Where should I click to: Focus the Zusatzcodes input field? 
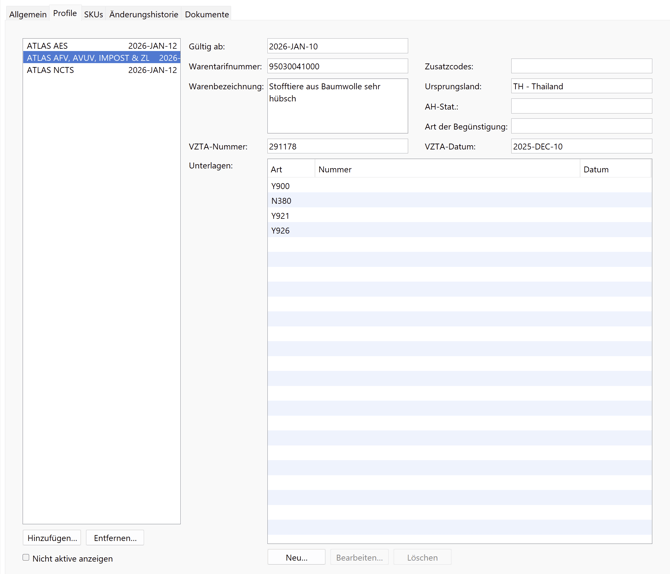(581, 66)
